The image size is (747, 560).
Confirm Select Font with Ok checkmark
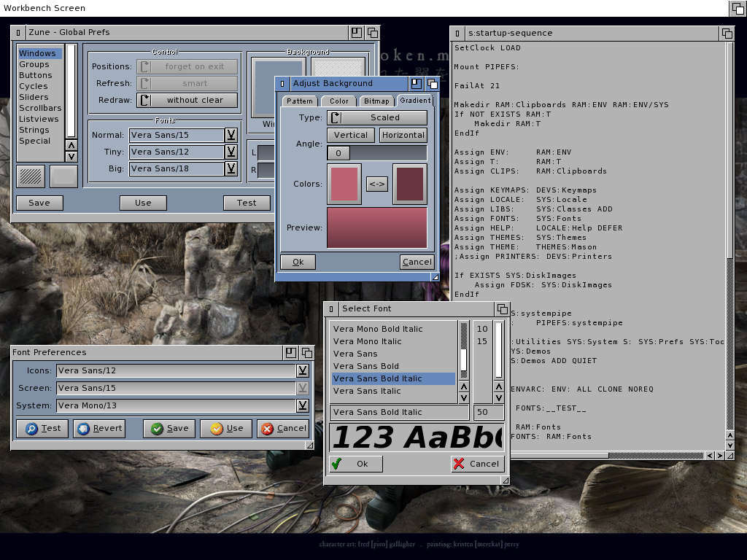coord(356,464)
